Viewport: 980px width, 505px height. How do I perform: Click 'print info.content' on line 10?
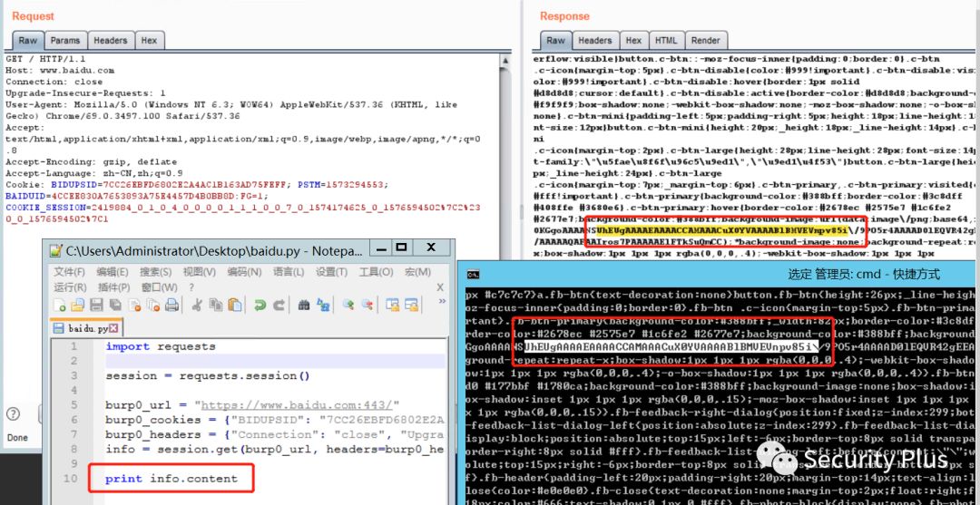[171, 479]
